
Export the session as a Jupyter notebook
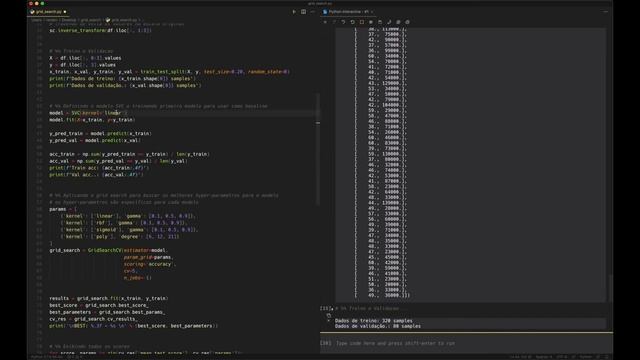[x=389, y=22]
